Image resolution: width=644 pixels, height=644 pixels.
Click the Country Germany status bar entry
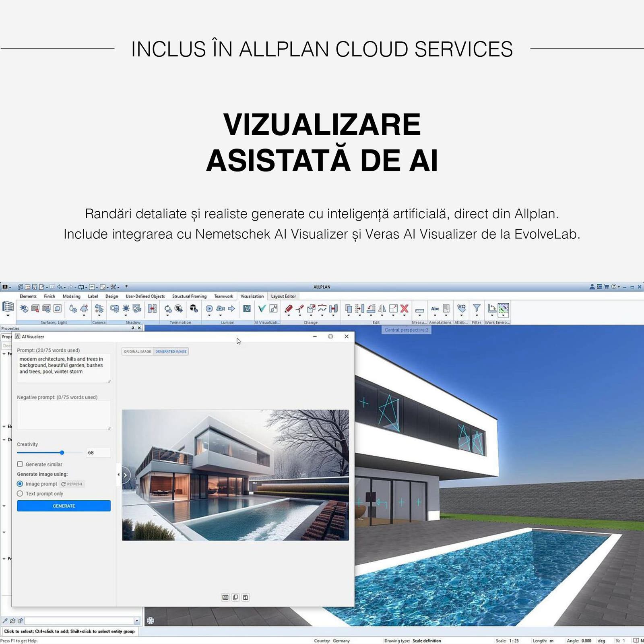click(x=332, y=641)
